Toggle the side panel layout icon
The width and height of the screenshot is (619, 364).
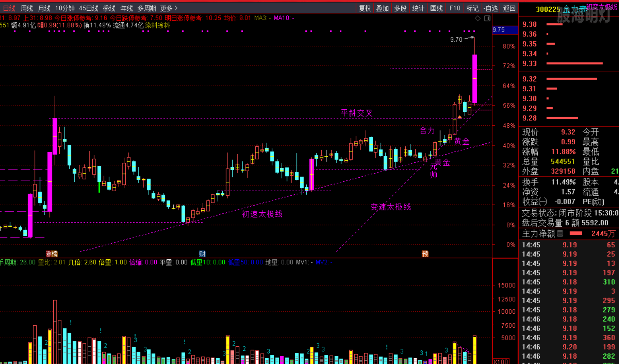[x=487, y=18]
